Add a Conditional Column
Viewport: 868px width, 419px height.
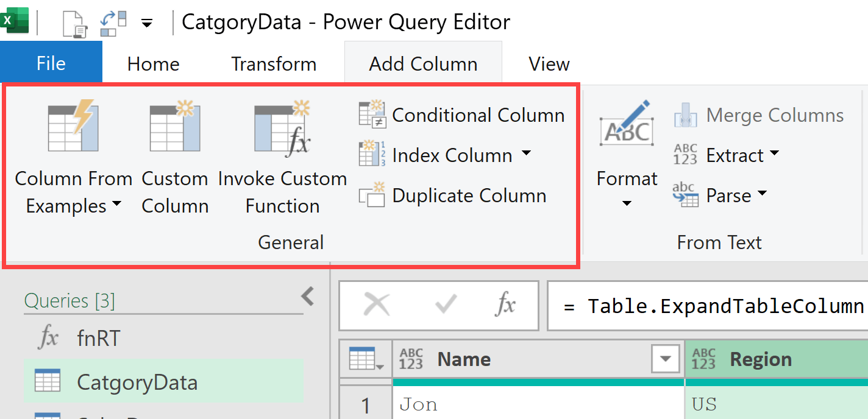click(461, 114)
